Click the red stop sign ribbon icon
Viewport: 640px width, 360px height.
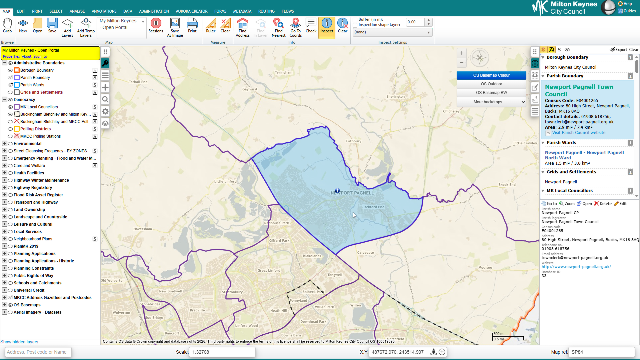click(x=156, y=25)
